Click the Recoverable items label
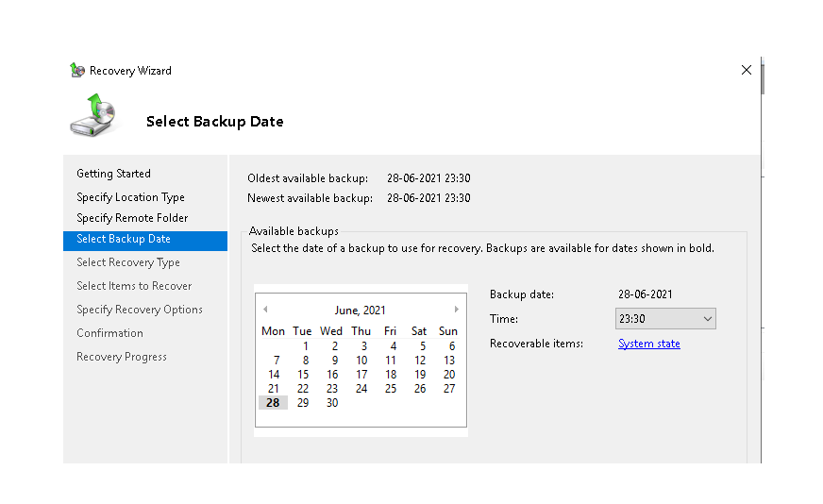 pos(536,344)
